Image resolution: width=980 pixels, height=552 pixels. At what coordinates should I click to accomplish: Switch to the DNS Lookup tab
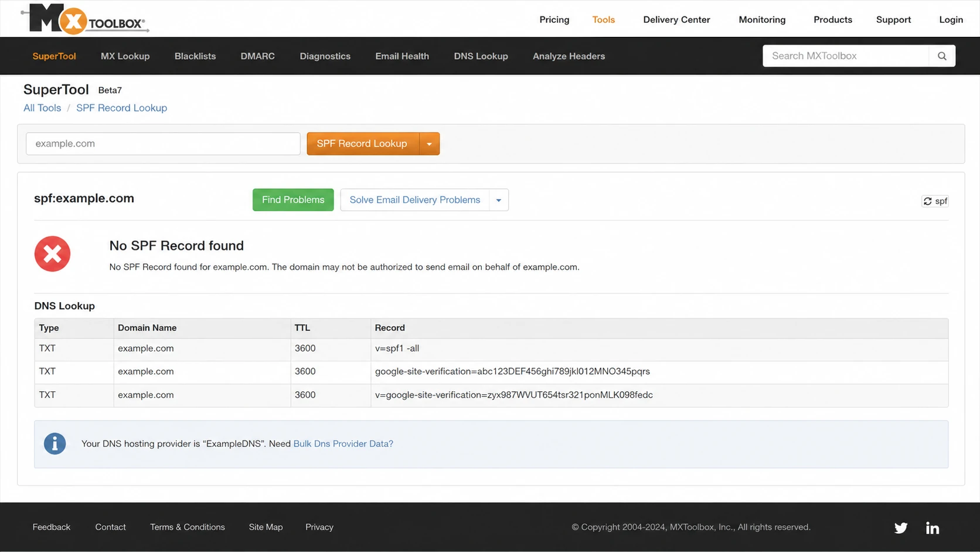481,56
